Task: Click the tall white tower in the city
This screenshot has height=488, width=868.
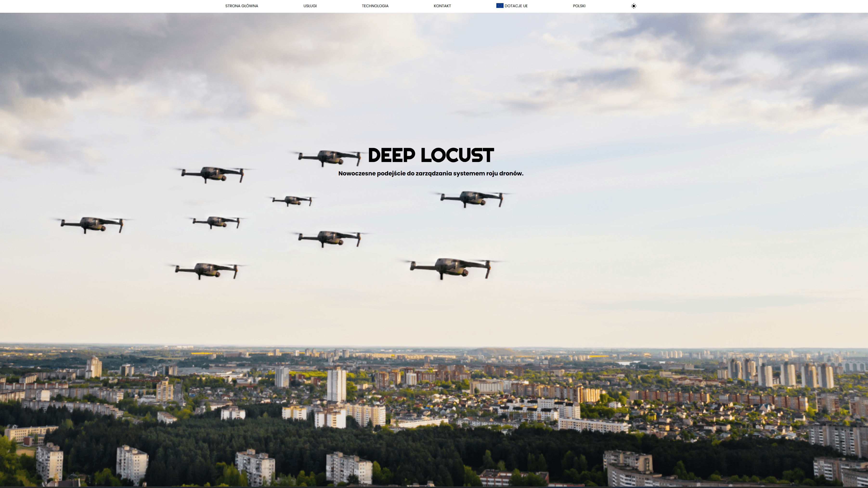Action: pos(336,385)
